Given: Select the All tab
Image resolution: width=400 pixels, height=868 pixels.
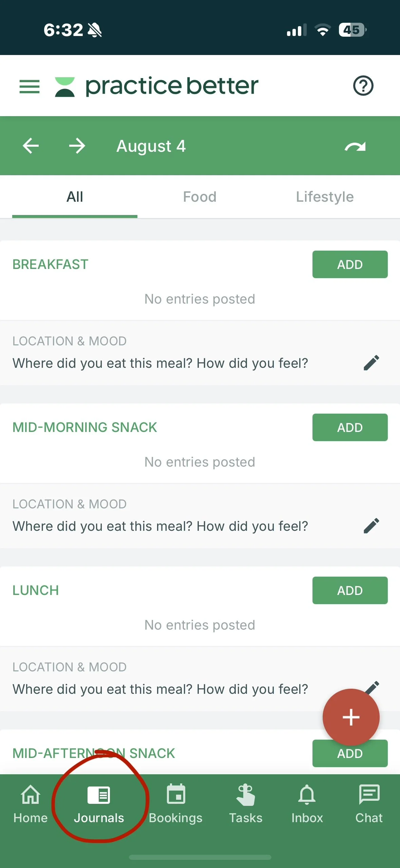Looking at the screenshot, I should (75, 197).
